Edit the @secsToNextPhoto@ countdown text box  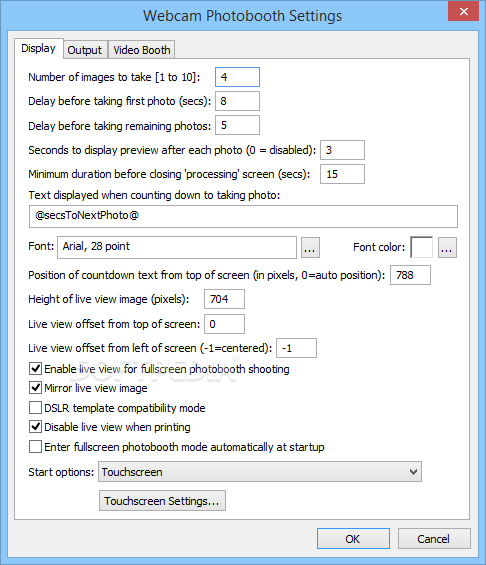[243, 216]
